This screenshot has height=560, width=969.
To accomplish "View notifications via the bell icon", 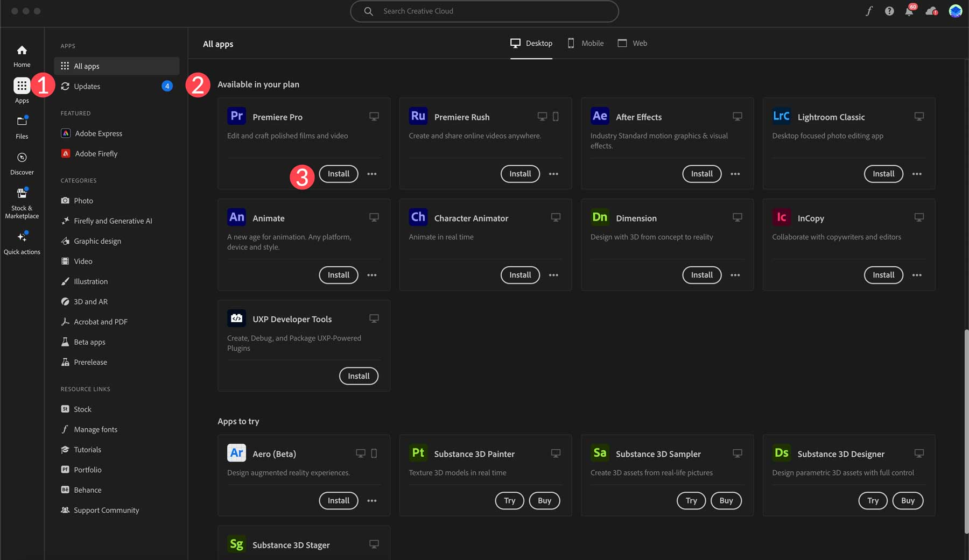I will tap(910, 11).
